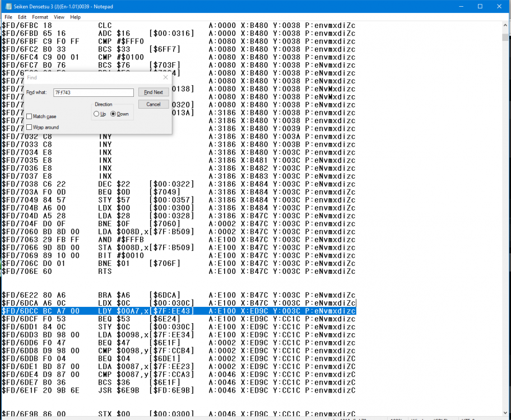Click the Notepad app icon in title bar
The image size is (511, 420).
(8, 6)
